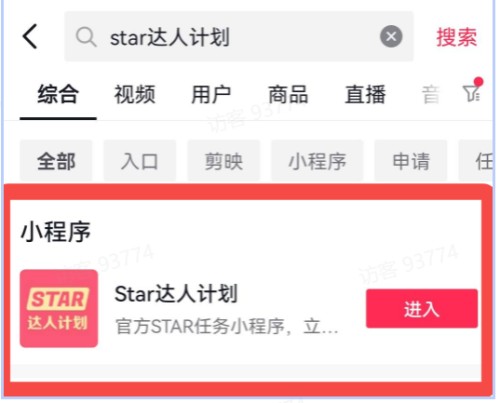Image resolution: width=500 pixels, height=403 pixels.
Task: Go to the 直播 tab
Action: click(365, 94)
